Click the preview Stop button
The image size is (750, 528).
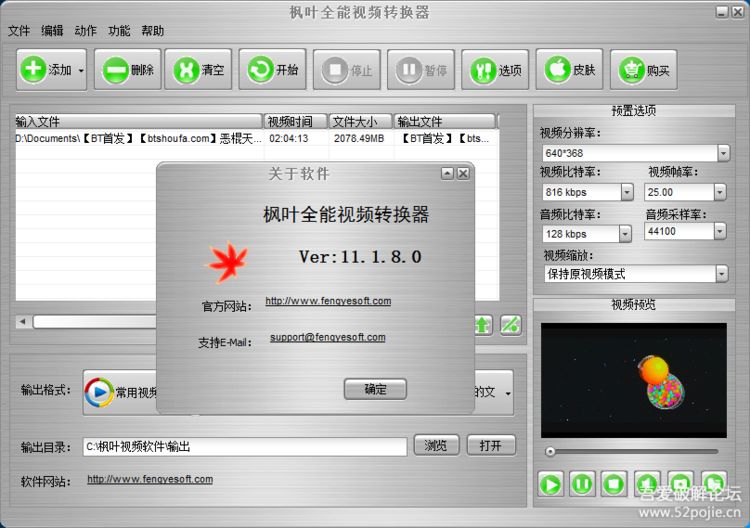614,484
